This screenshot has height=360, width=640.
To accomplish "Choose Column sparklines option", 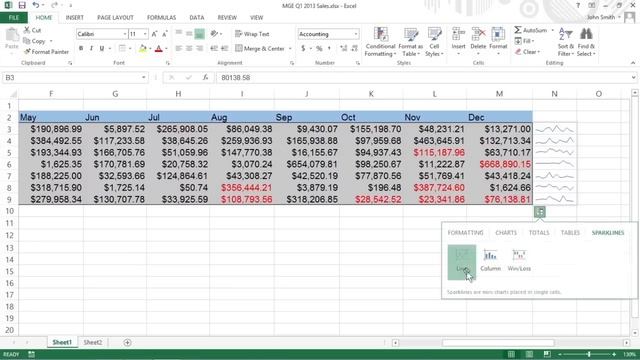I will (x=490, y=260).
